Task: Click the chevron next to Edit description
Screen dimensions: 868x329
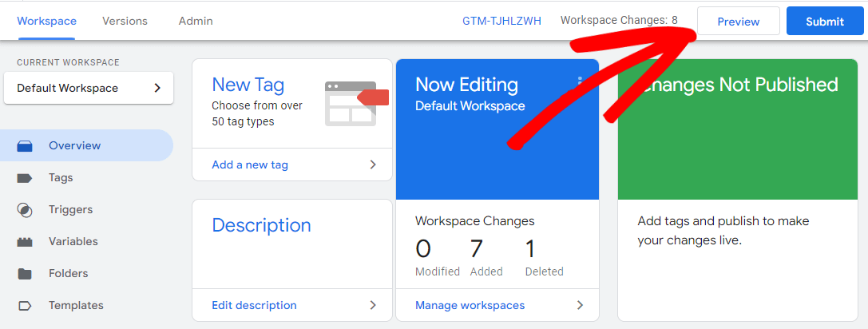Action: (x=373, y=305)
